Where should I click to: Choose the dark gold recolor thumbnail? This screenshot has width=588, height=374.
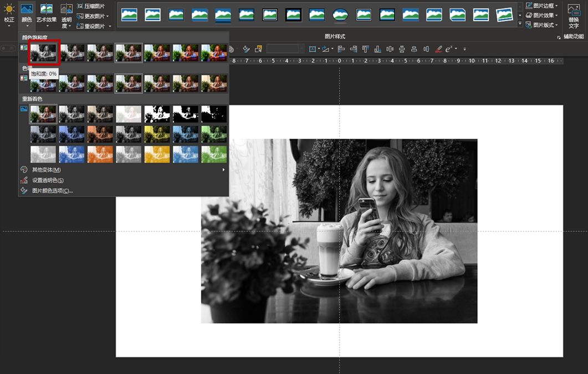157,134
